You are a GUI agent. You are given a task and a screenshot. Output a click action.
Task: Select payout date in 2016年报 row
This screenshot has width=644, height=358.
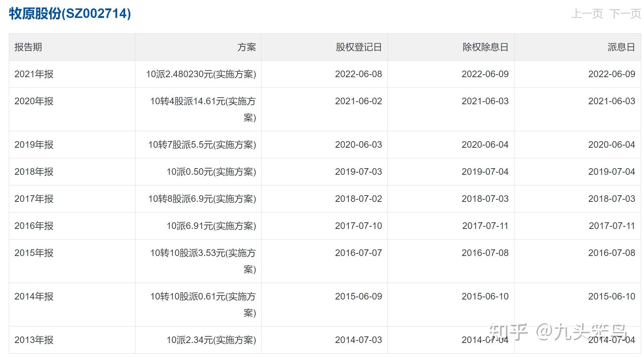612,226
